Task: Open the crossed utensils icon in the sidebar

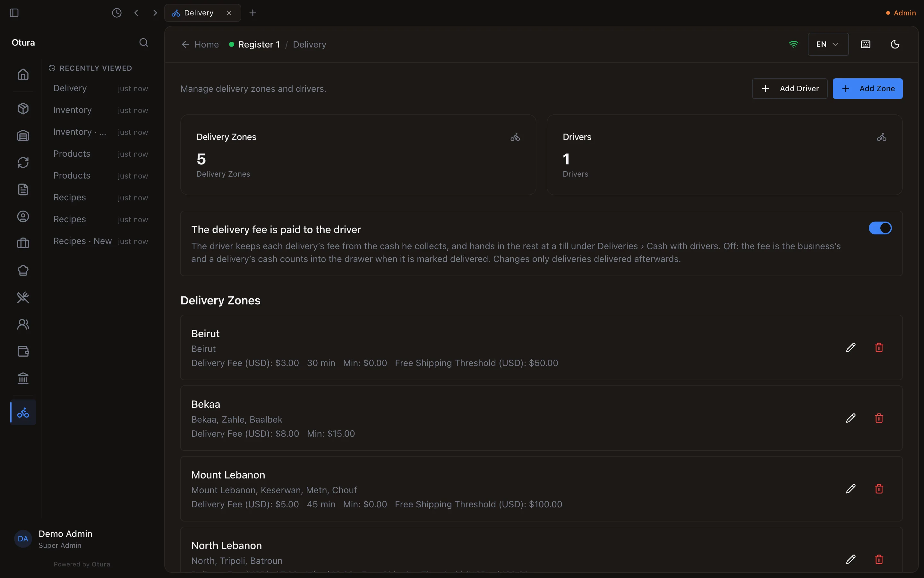Action: [23, 297]
